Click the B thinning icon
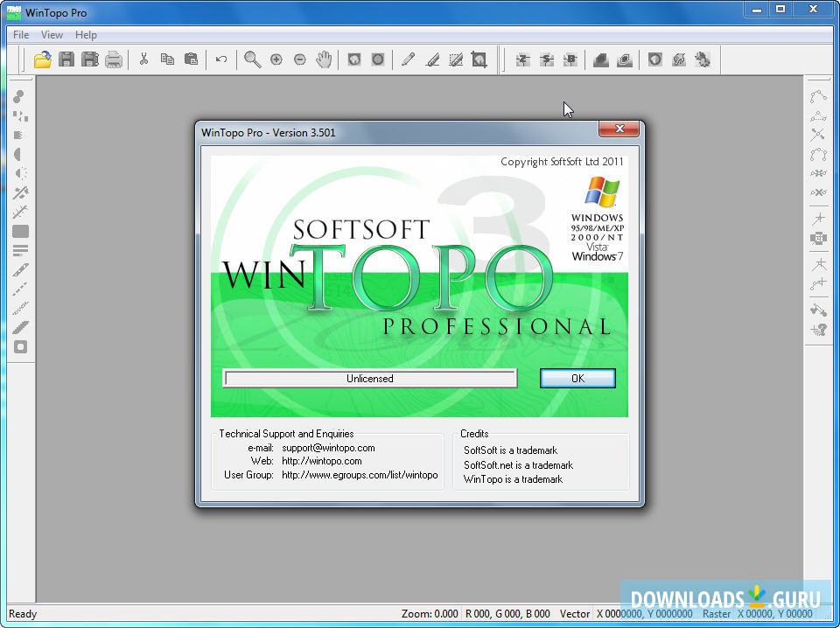 click(x=570, y=60)
